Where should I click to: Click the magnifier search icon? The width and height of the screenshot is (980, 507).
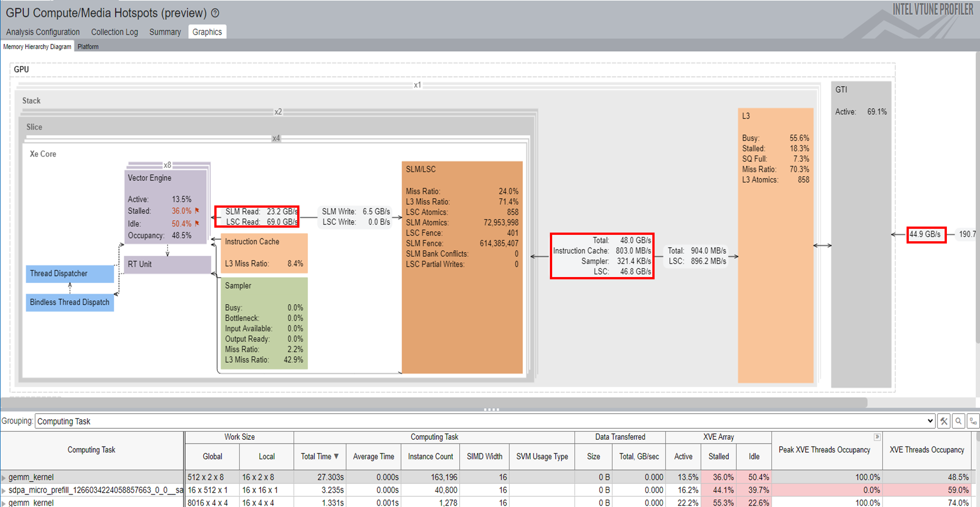coord(958,421)
